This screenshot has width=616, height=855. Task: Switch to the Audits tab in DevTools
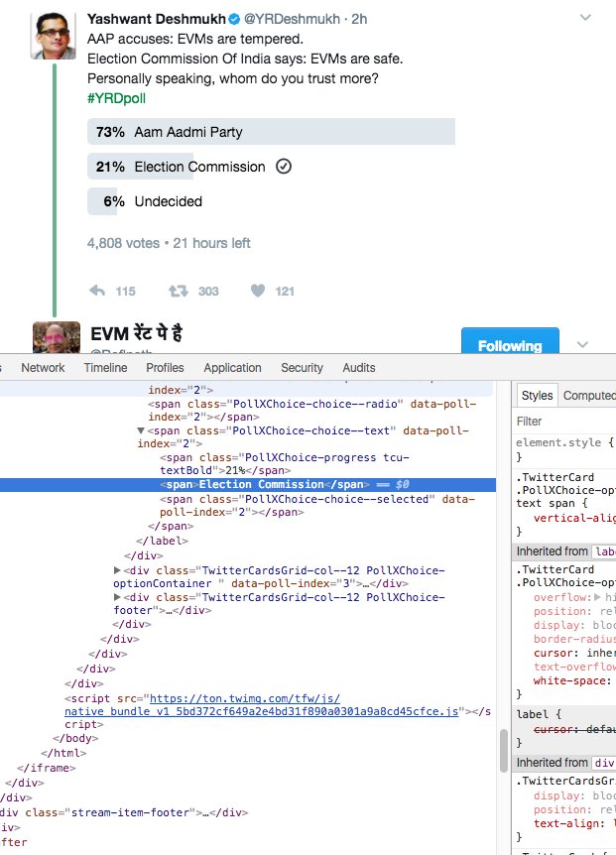[359, 368]
